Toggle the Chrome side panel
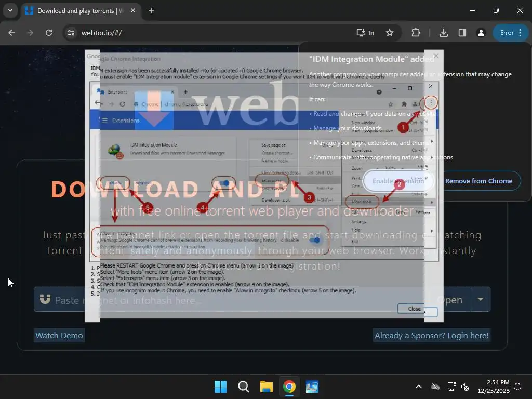This screenshot has height=399, width=532. [x=462, y=33]
